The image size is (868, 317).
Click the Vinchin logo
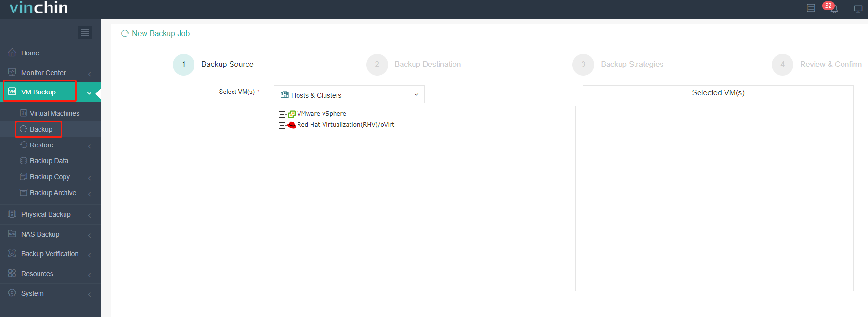coord(39,7)
